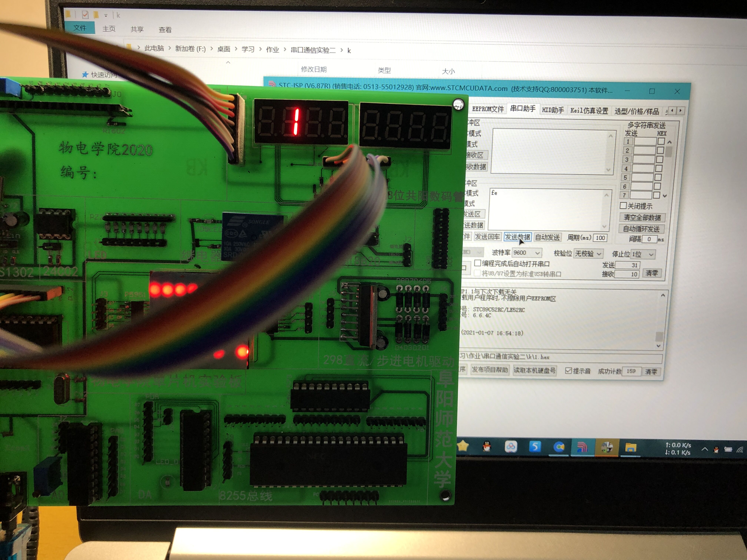Click 自动循环发送 button
Viewport: 747px width, 560px height.
pyautogui.click(x=641, y=229)
